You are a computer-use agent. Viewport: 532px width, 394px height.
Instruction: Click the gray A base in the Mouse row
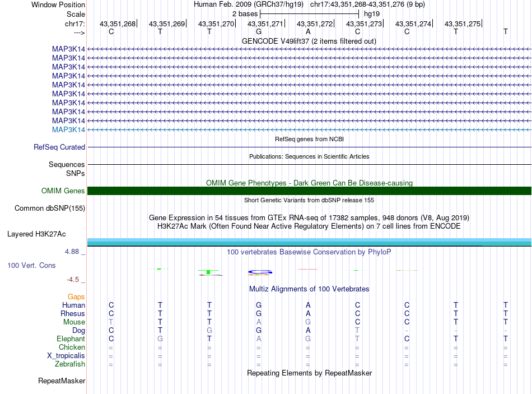pyautogui.click(x=259, y=322)
